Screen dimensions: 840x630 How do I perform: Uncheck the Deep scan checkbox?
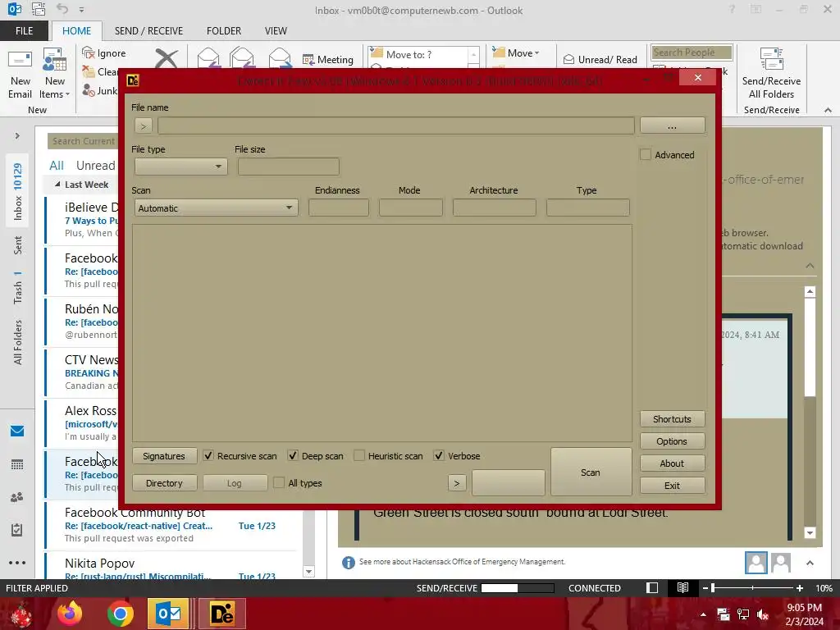point(293,456)
